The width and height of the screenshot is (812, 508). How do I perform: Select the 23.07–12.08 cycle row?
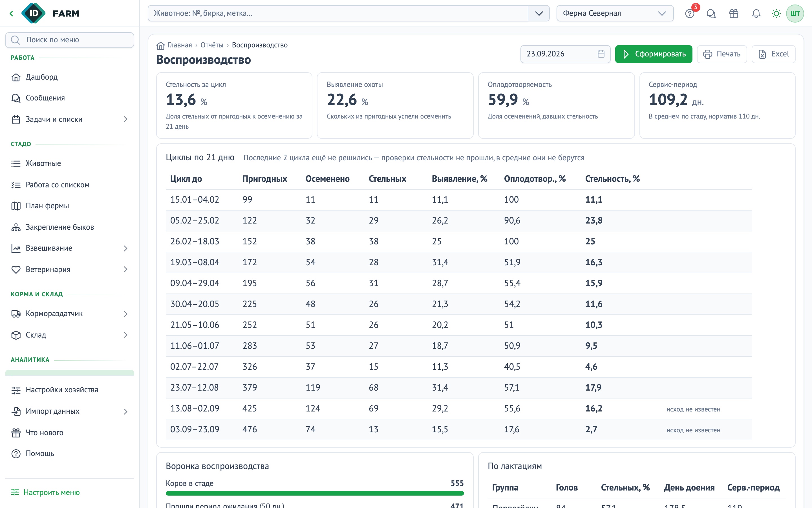[459, 388]
